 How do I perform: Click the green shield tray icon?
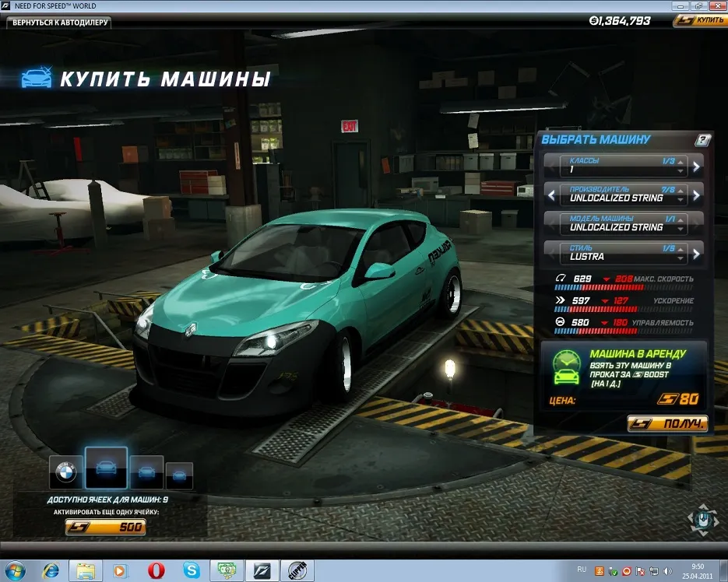pos(613,571)
